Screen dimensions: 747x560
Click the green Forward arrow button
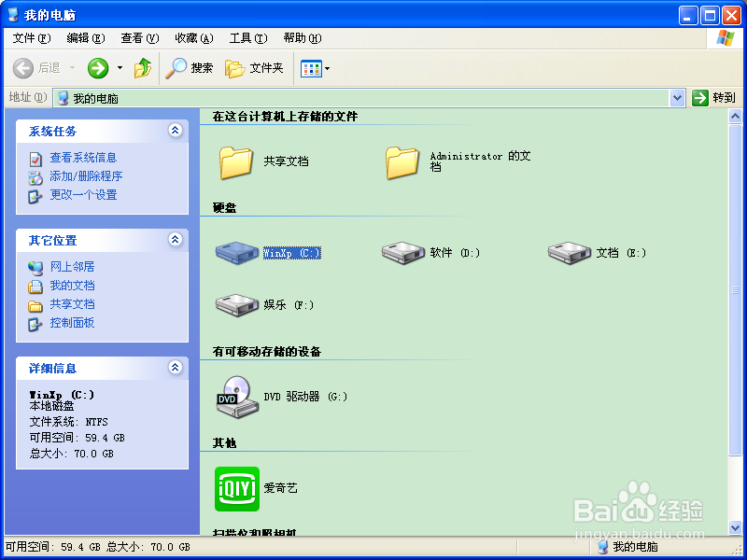(x=98, y=68)
